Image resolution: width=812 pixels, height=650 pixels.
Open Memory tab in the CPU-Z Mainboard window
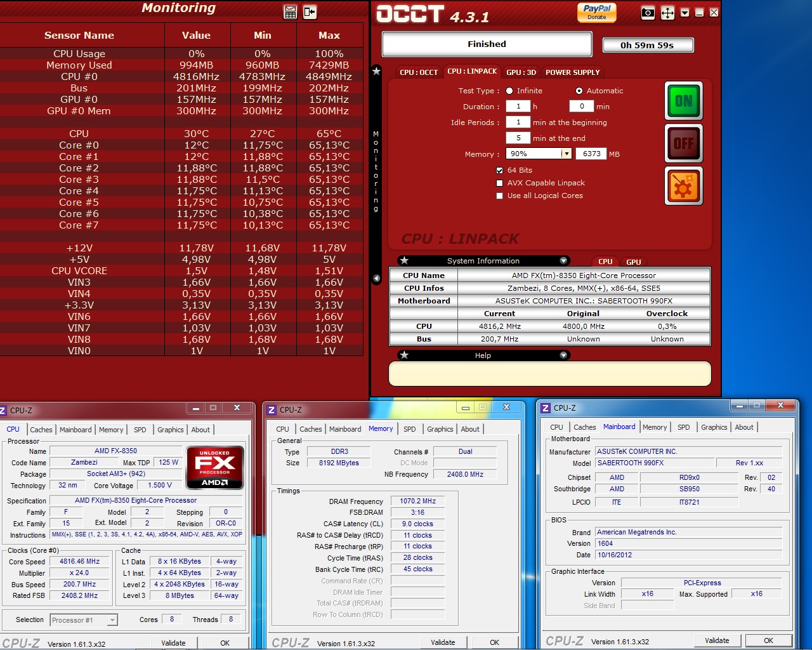click(655, 427)
